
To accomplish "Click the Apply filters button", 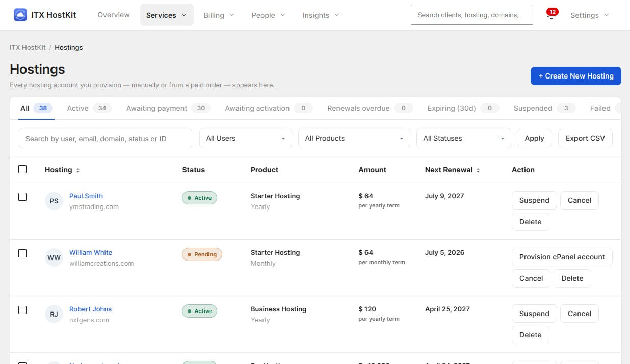I will 534,138.
